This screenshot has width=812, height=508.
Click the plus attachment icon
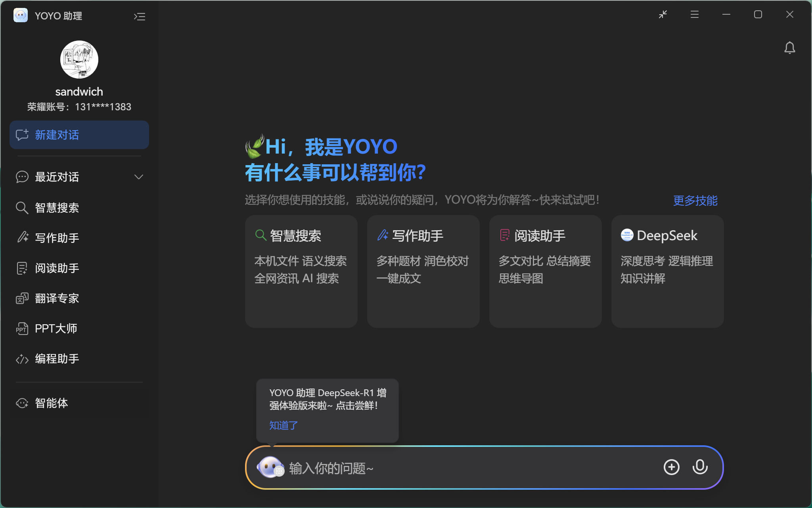tap(671, 467)
